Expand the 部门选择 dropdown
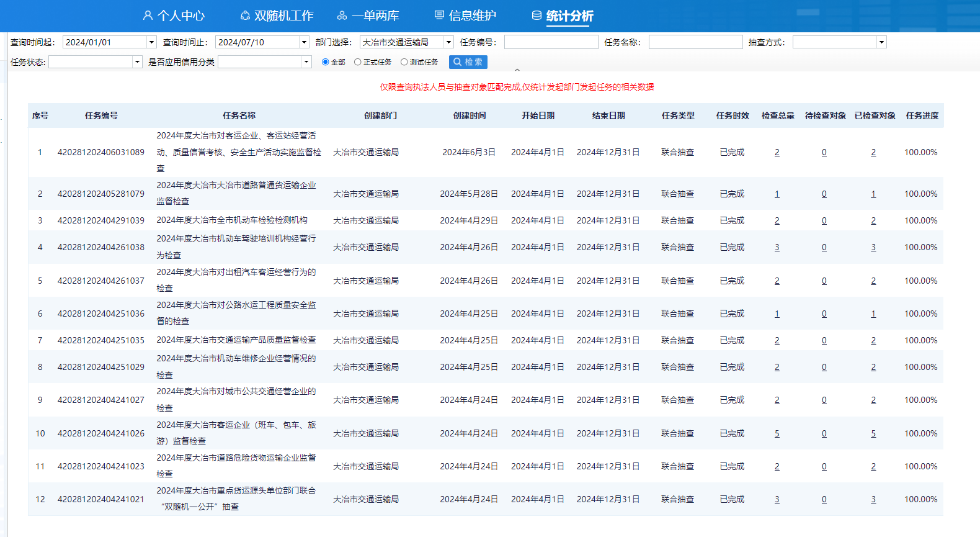Viewport: 980px width, 537px height. pyautogui.click(x=448, y=42)
